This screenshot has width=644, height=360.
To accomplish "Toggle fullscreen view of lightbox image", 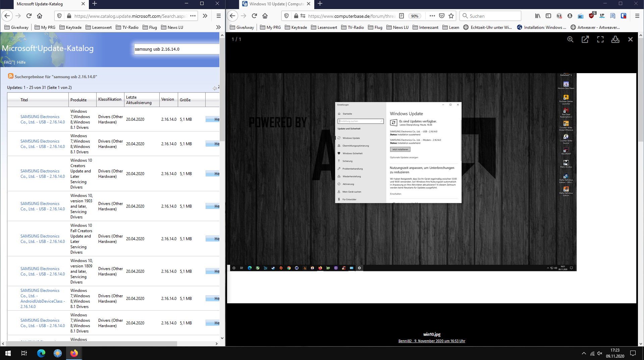I will click(x=600, y=39).
